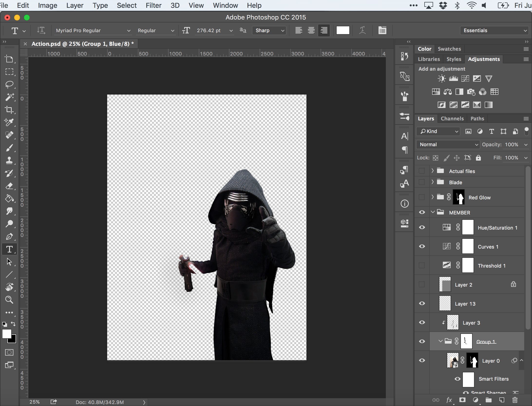Open the Essentials workspace dropdown
This screenshot has width=532, height=406.
[495, 30]
